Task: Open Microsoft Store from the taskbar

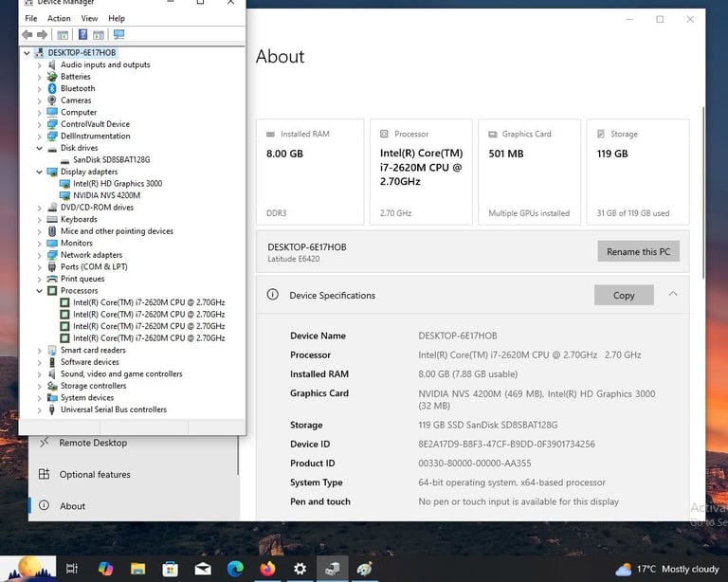Action: coord(170,569)
